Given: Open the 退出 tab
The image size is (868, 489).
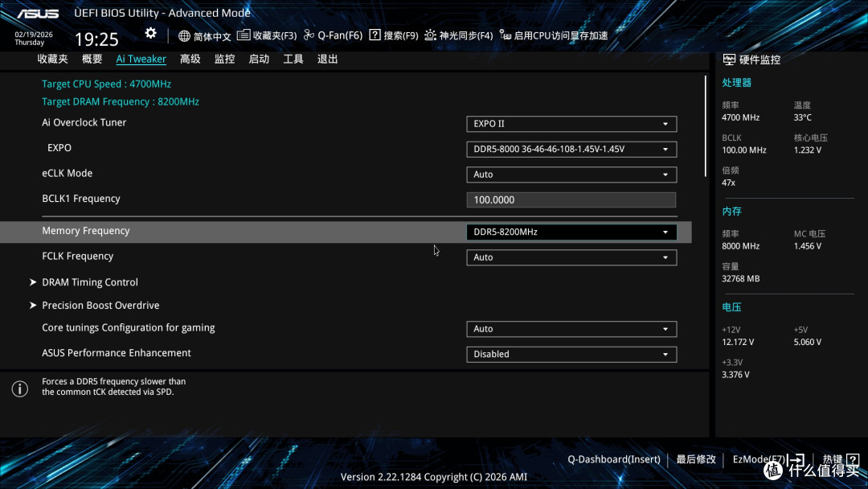Looking at the screenshot, I should click(x=327, y=59).
